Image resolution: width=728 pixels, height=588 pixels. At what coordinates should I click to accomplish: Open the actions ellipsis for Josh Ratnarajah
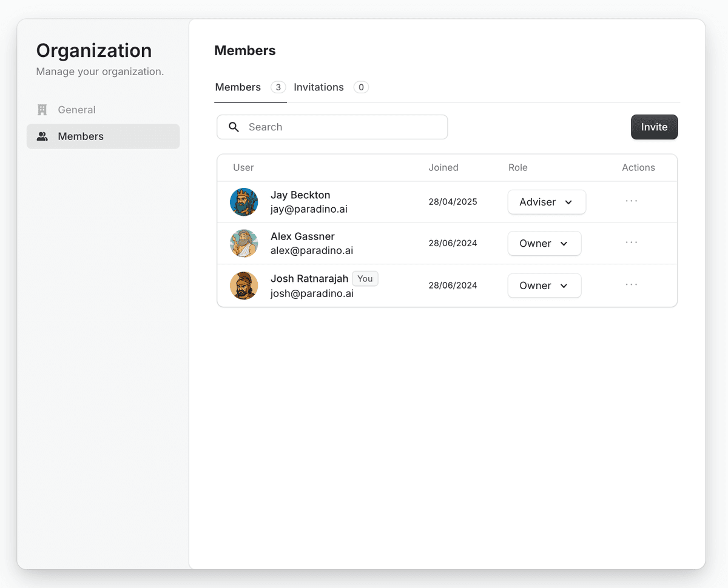pyautogui.click(x=631, y=284)
